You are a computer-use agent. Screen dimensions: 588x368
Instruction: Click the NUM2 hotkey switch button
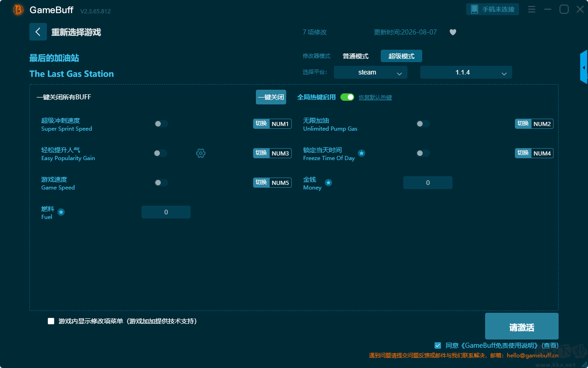point(534,124)
